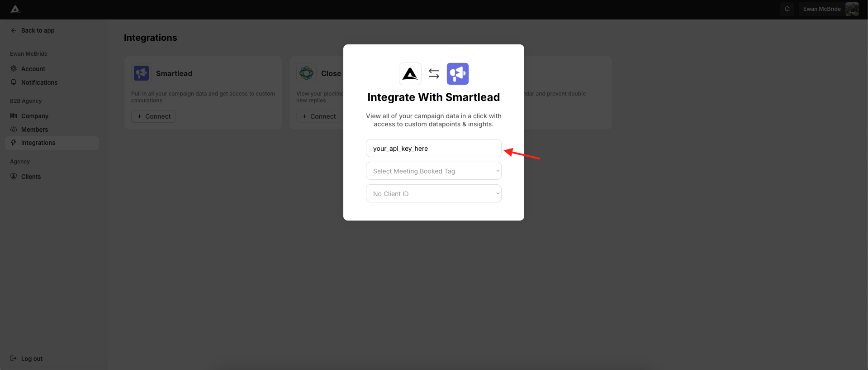868x370 pixels.
Task: Open the Clients page
Action: (x=31, y=177)
